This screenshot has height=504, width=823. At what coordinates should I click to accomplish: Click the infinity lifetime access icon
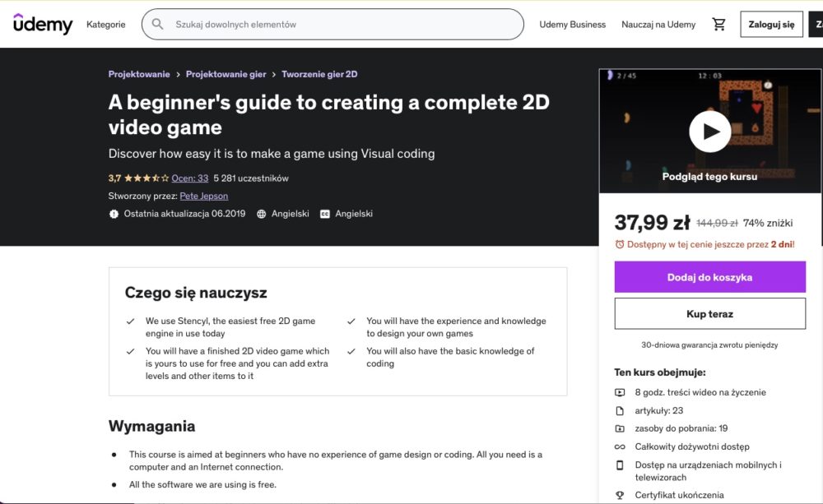click(620, 446)
